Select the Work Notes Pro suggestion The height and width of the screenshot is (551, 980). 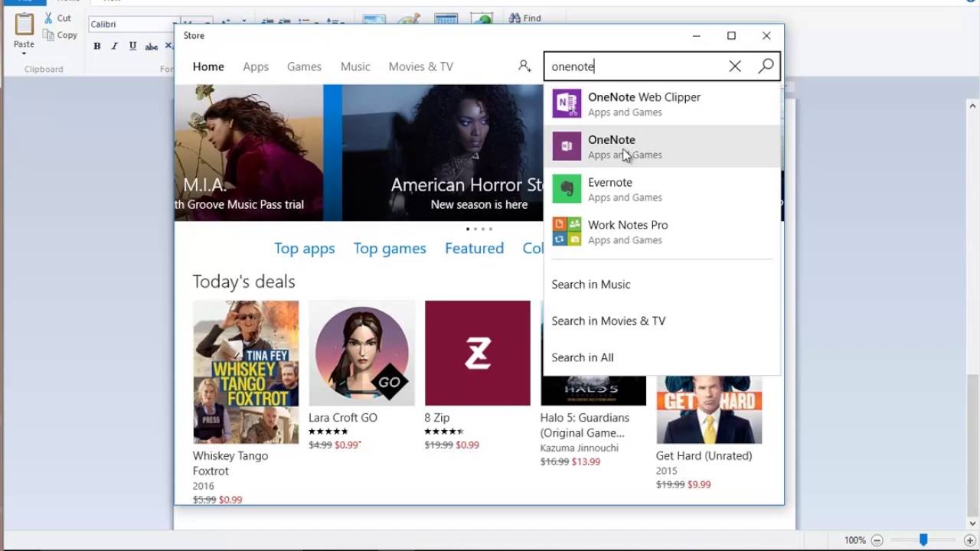click(662, 232)
